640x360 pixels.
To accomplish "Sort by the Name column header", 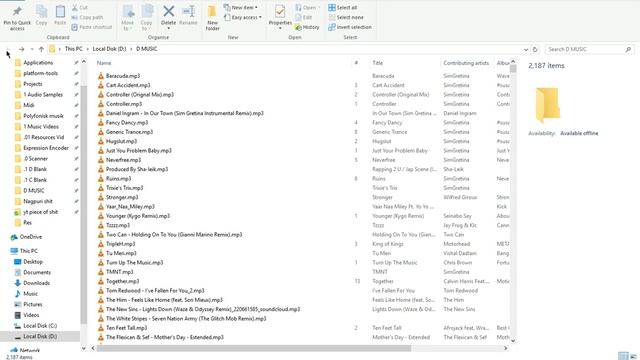I will [104, 63].
